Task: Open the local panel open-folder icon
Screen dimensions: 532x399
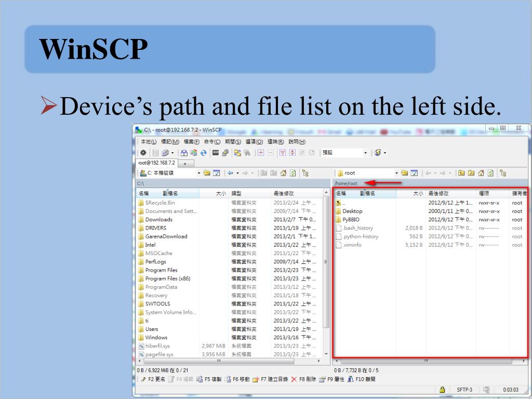Action: click(207, 173)
